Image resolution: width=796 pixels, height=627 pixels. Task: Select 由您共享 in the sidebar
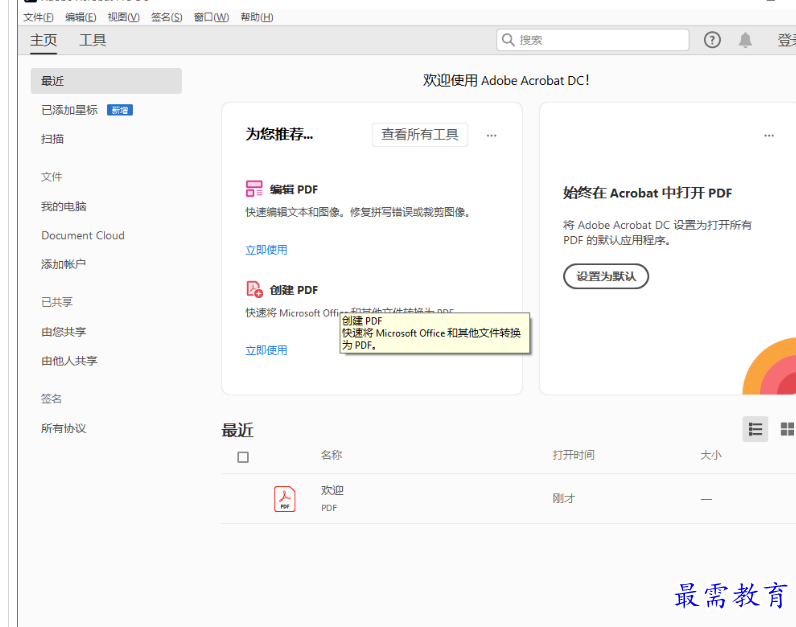coord(63,332)
